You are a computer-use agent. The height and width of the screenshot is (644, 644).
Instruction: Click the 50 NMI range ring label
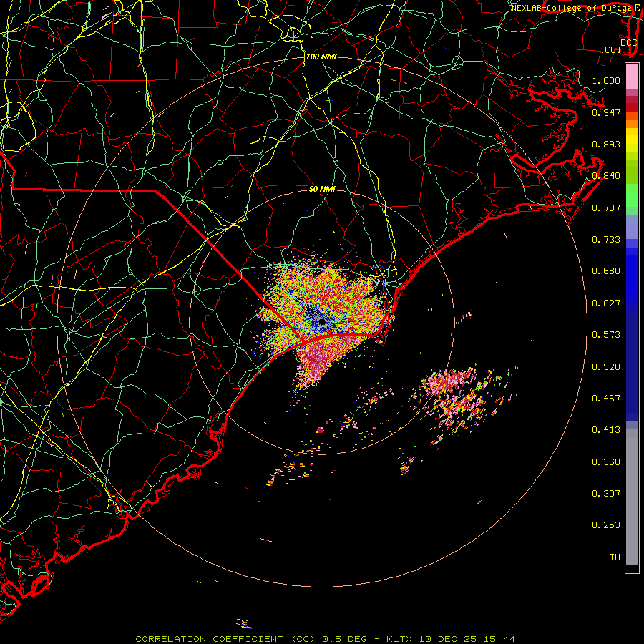[322, 189]
